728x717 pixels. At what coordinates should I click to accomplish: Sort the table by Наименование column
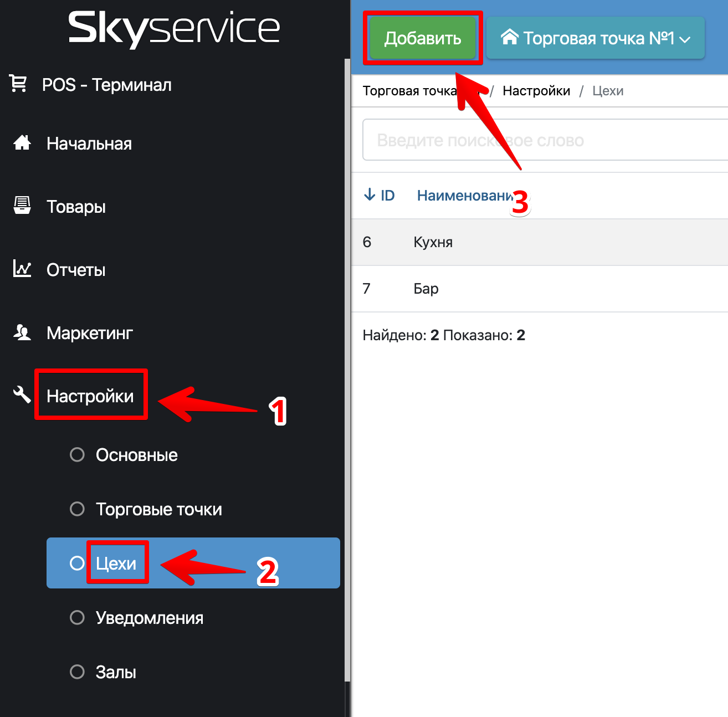click(464, 196)
